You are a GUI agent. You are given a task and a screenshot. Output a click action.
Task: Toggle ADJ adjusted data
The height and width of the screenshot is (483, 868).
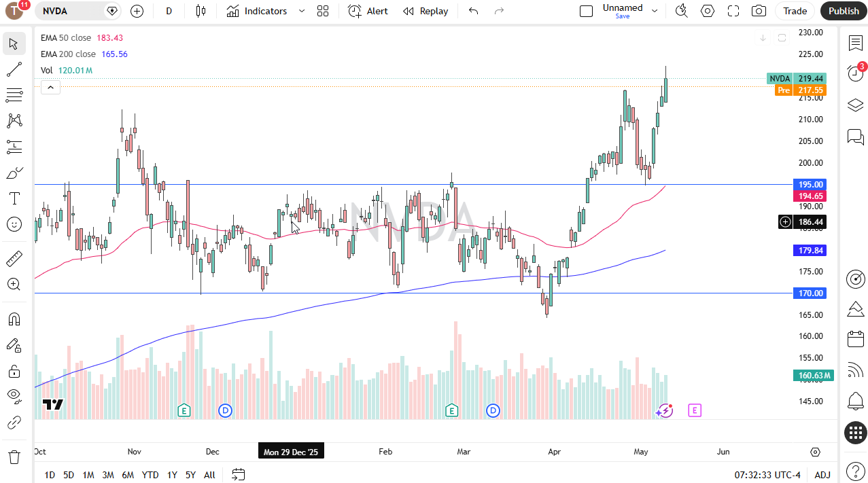pyautogui.click(x=822, y=475)
